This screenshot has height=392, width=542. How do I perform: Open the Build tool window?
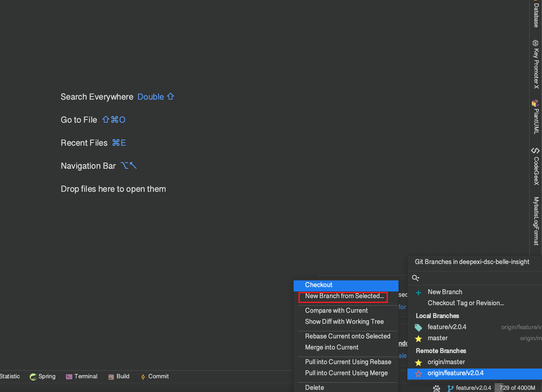(x=119, y=376)
